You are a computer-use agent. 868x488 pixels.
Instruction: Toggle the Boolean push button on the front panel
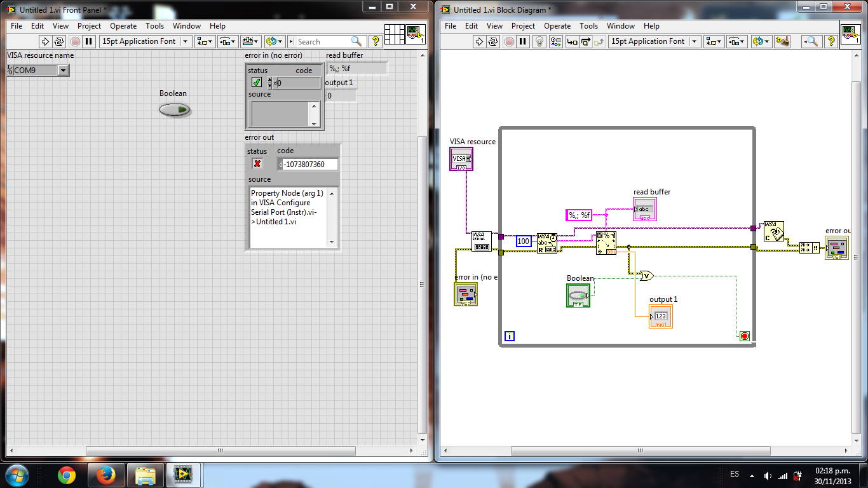tap(174, 109)
